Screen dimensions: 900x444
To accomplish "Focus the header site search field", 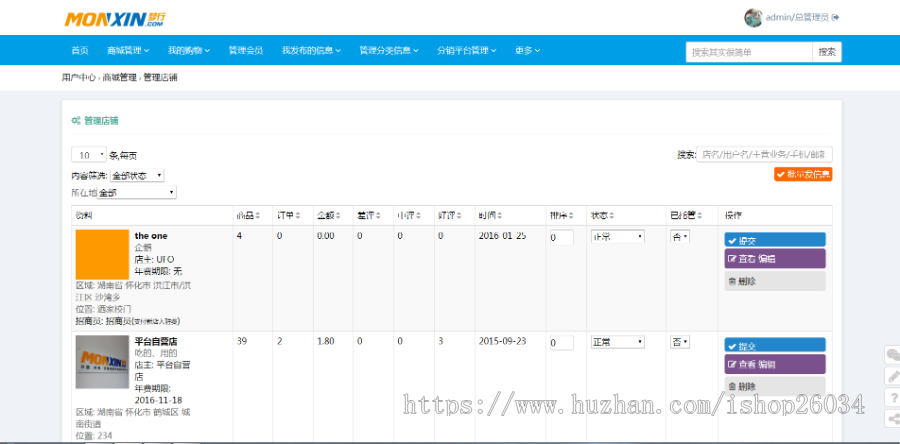I will [749, 52].
